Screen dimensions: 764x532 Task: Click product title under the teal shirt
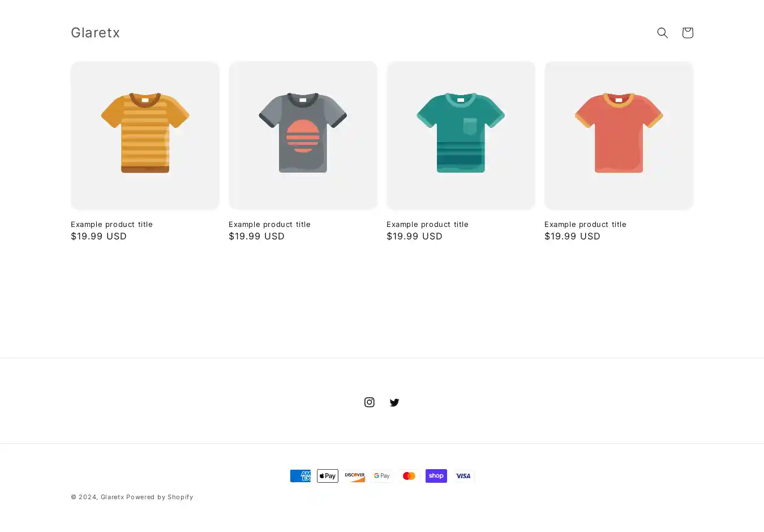427,224
